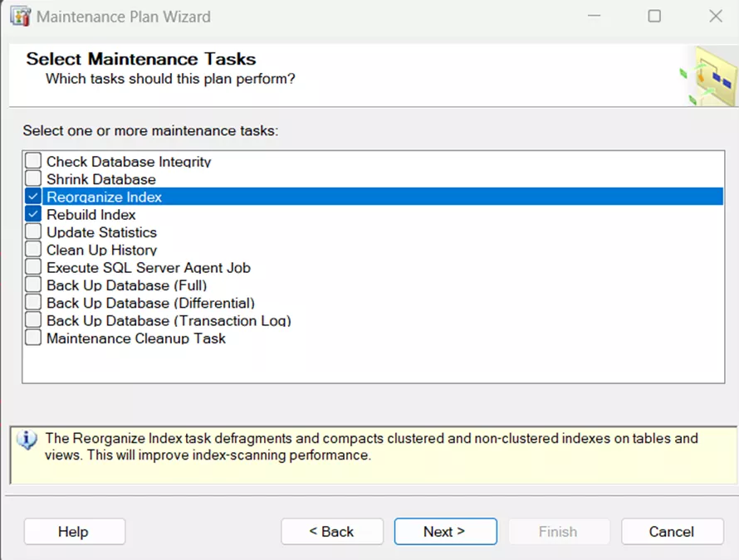The image size is (739, 560).
Task: Minimize the Maintenance Plan Wizard window
Action: [594, 16]
